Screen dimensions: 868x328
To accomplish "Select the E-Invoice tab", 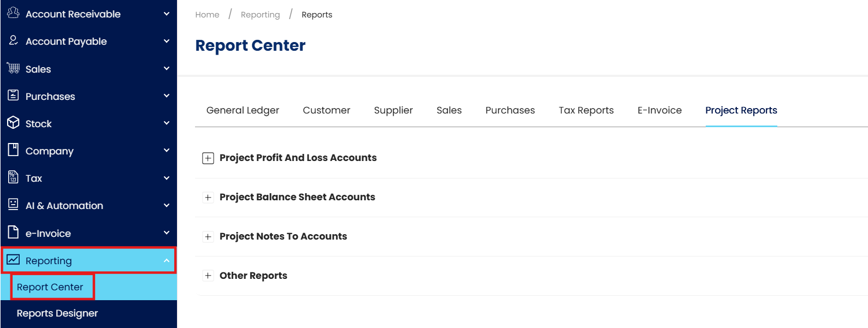I will pyautogui.click(x=659, y=110).
